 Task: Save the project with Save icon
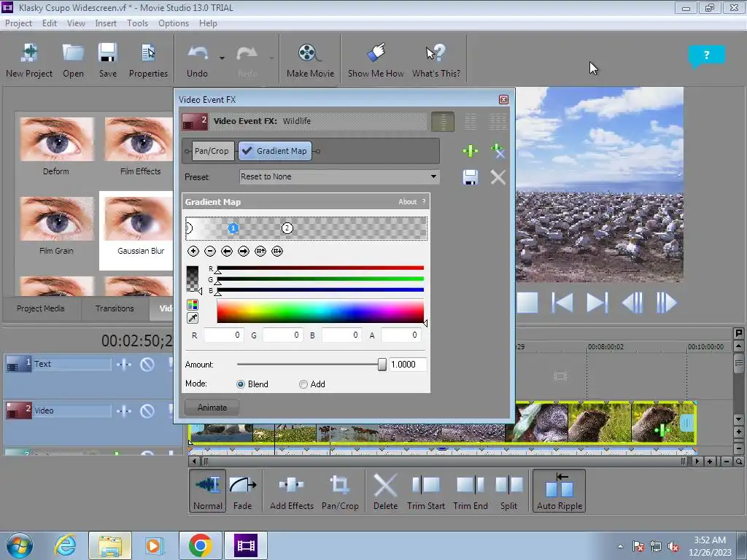pos(108,61)
